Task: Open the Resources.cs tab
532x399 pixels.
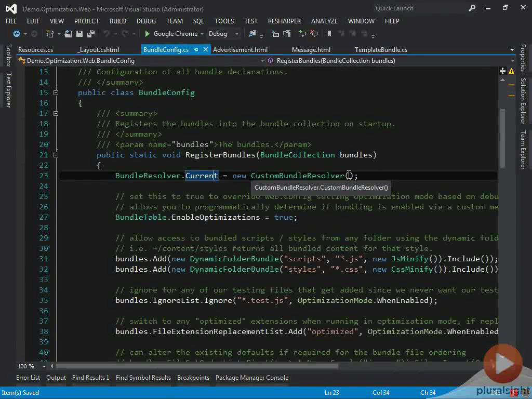Action: pos(35,49)
